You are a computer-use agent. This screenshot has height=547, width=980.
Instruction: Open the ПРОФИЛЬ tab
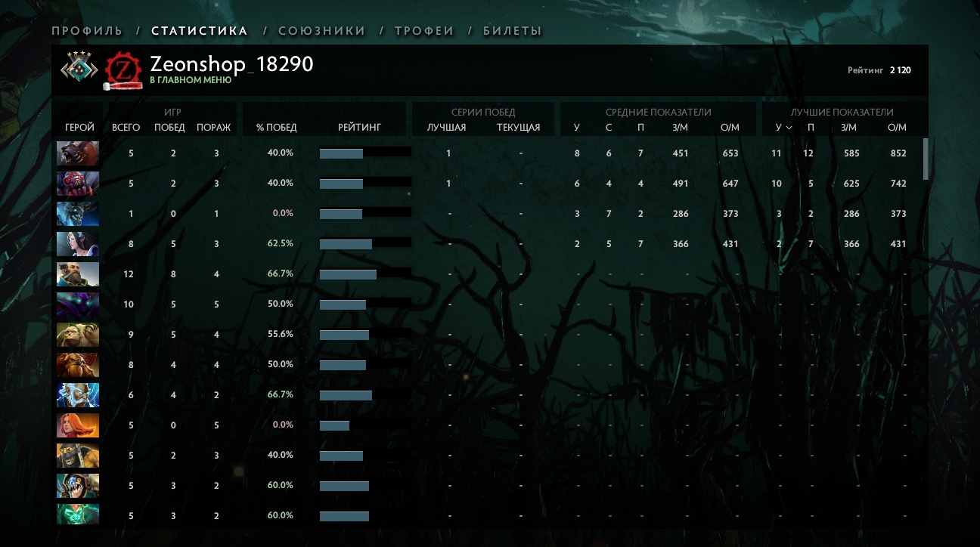[87, 31]
